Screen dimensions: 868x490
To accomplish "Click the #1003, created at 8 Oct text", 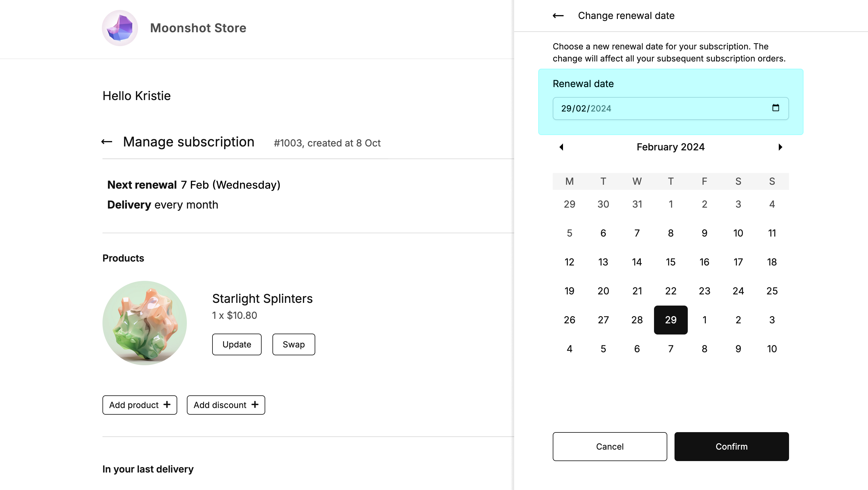I will (x=327, y=143).
